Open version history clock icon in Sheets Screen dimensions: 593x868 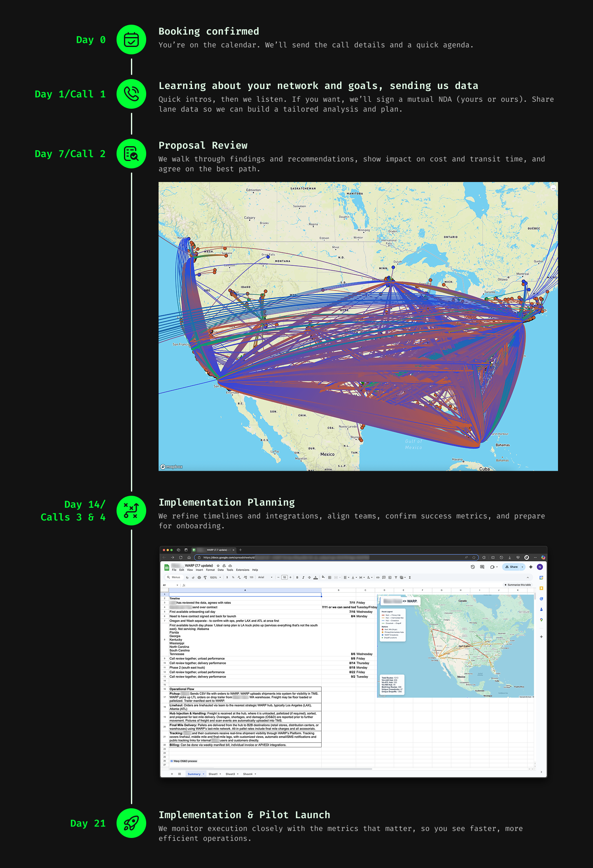(x=473, y=567)
